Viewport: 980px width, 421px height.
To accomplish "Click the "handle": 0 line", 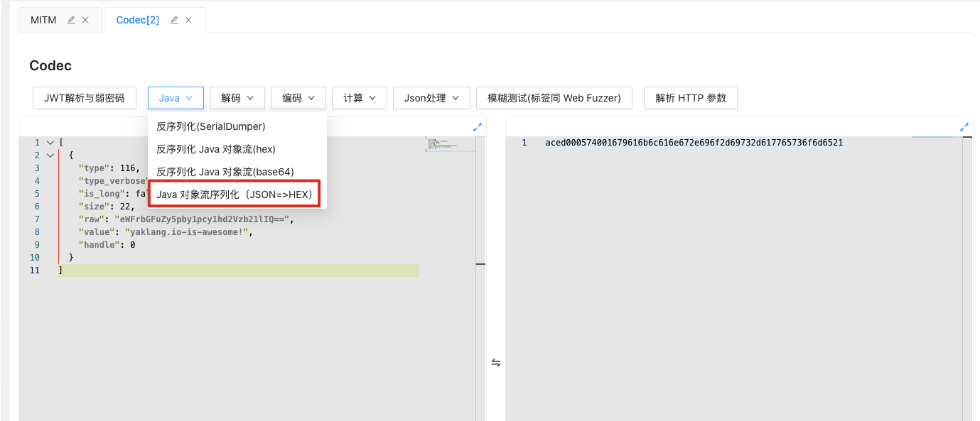I will 107,245.
